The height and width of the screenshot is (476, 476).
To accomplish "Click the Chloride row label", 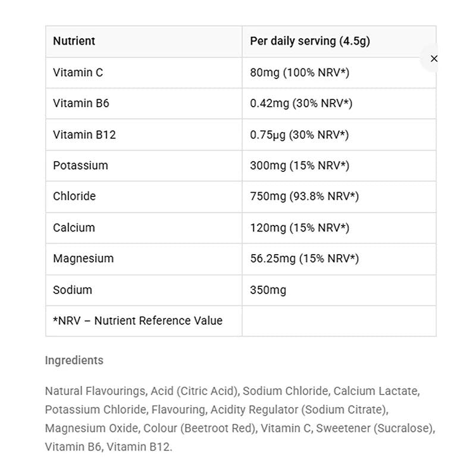I will pos(74,196).
